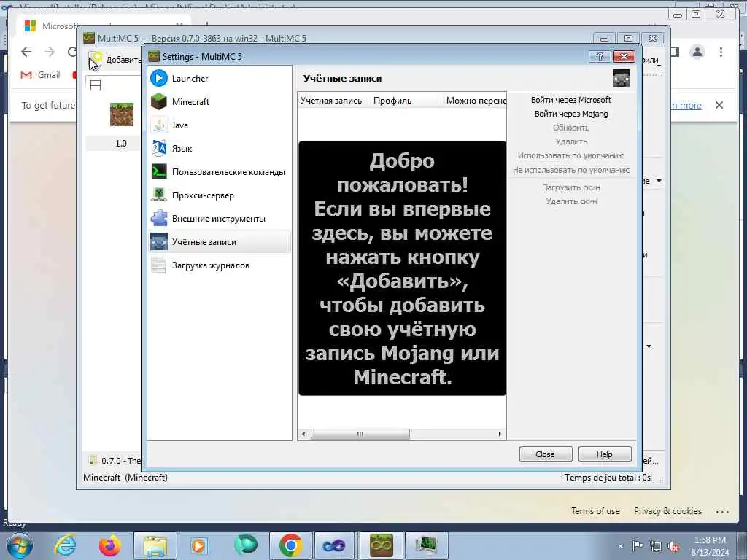Launch Internet Explorer from taskbar

(65, 545)
